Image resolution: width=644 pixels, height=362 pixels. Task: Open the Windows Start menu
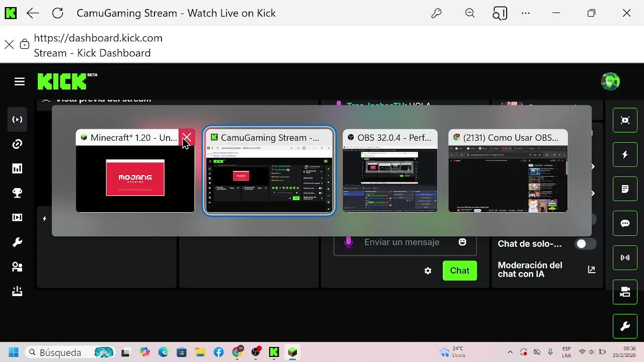coord(14,352)
